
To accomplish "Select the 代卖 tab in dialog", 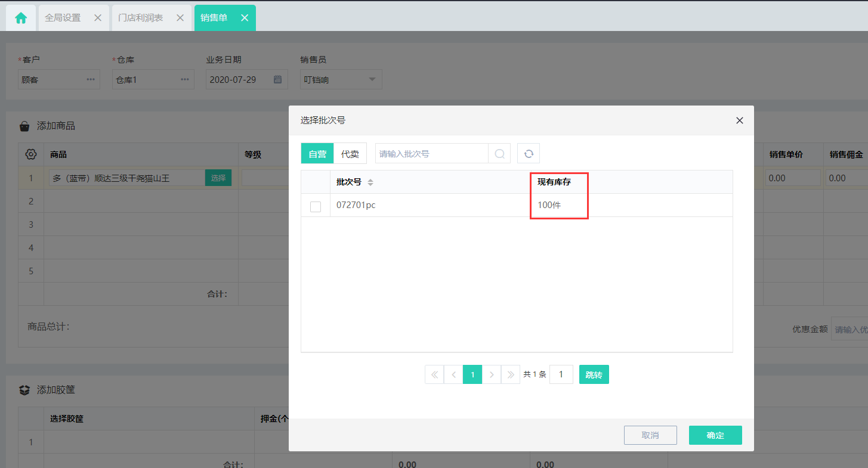I will [350, 154].
